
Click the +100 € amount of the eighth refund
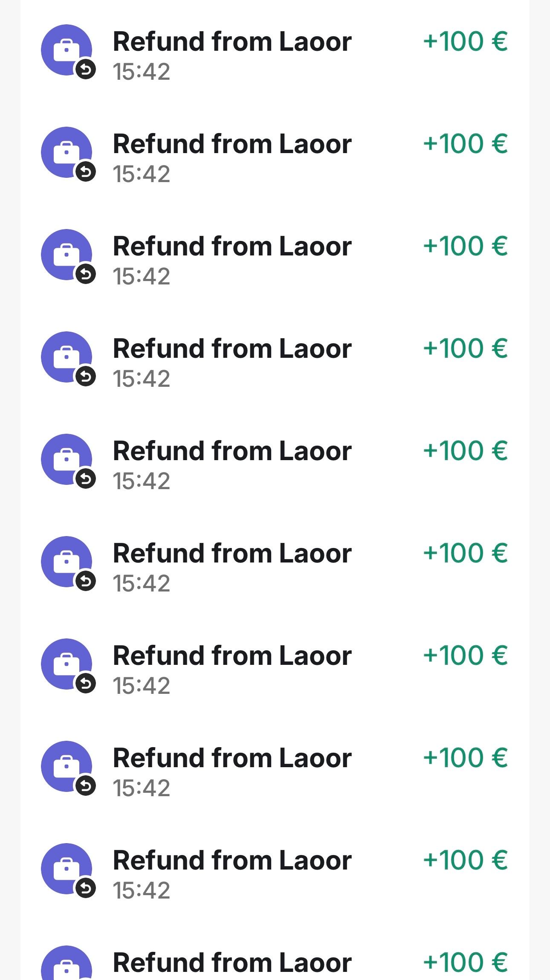(465, 757)
